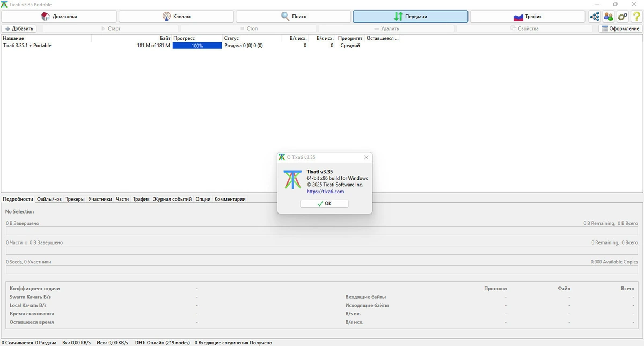Click the Tixati logo in About dialog

(x=292, y=179)
